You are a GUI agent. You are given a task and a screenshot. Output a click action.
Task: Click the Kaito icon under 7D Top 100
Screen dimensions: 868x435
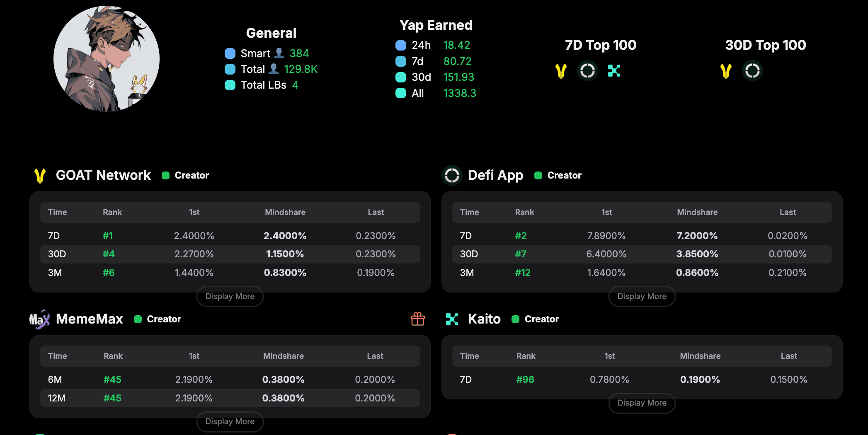[614, 71]
